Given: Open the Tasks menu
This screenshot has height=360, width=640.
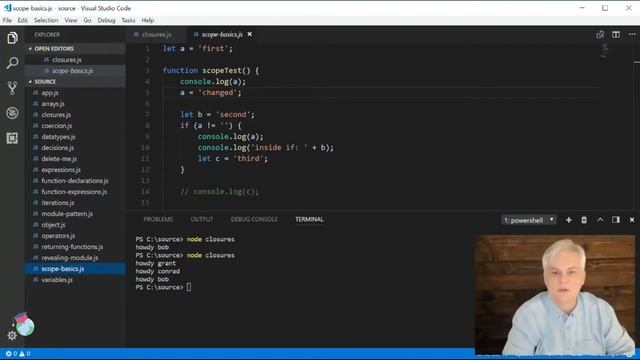Looking at the screenshot, I should click(128, 20).
